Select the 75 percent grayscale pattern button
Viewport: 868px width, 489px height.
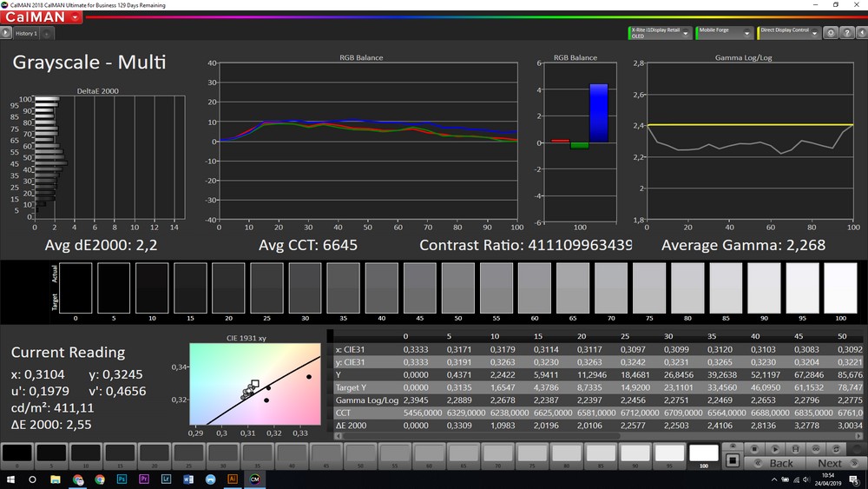(x=532, y=456)
